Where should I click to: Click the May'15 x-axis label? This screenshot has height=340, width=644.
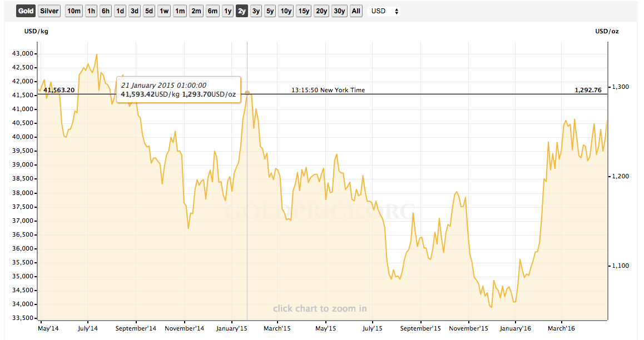point(326,328)
